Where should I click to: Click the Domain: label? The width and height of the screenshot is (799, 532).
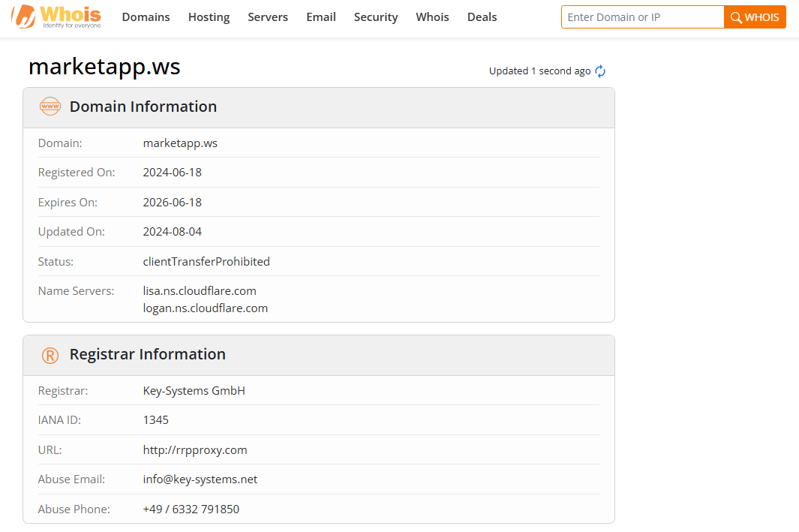point(60,143)
